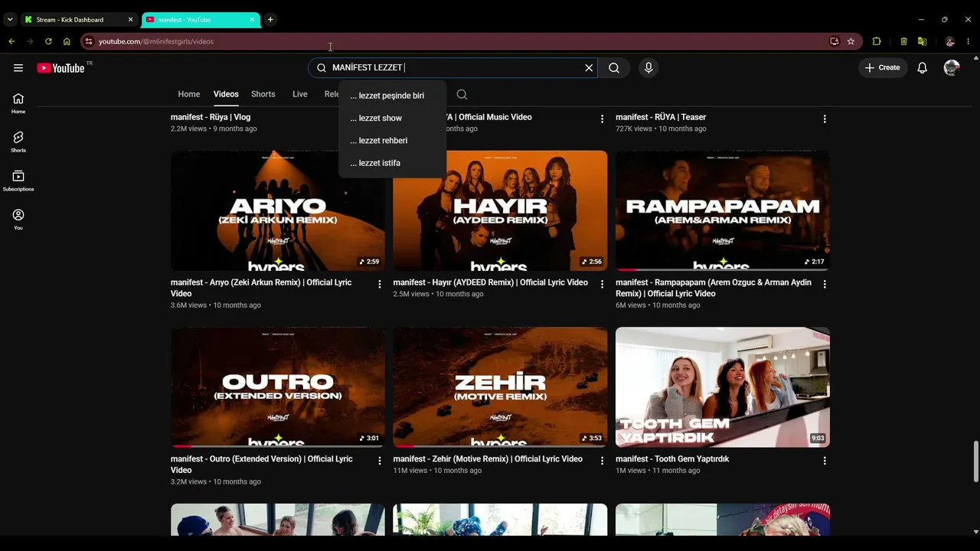
Task: Open the channel Home tab
Action: click(x=189, y=94)
